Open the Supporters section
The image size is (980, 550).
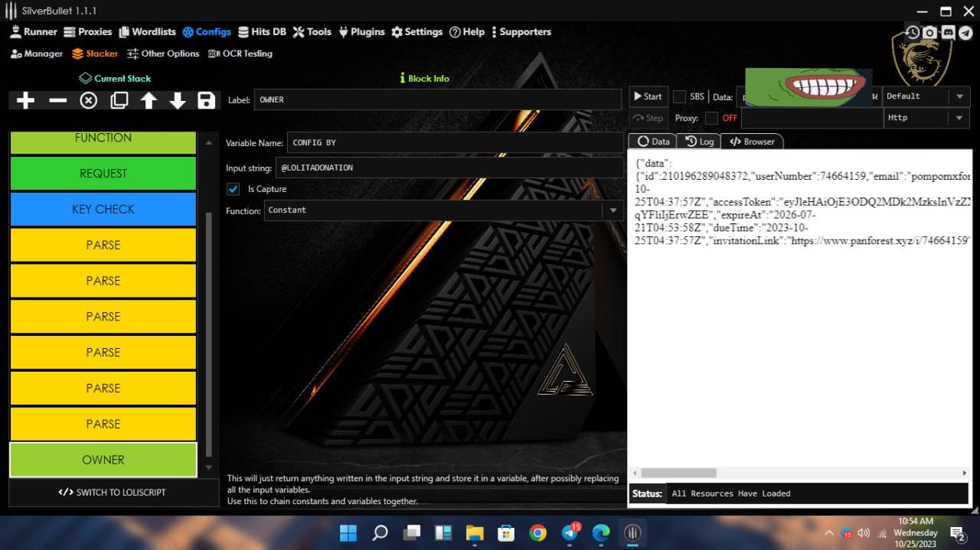coord(521,31)
